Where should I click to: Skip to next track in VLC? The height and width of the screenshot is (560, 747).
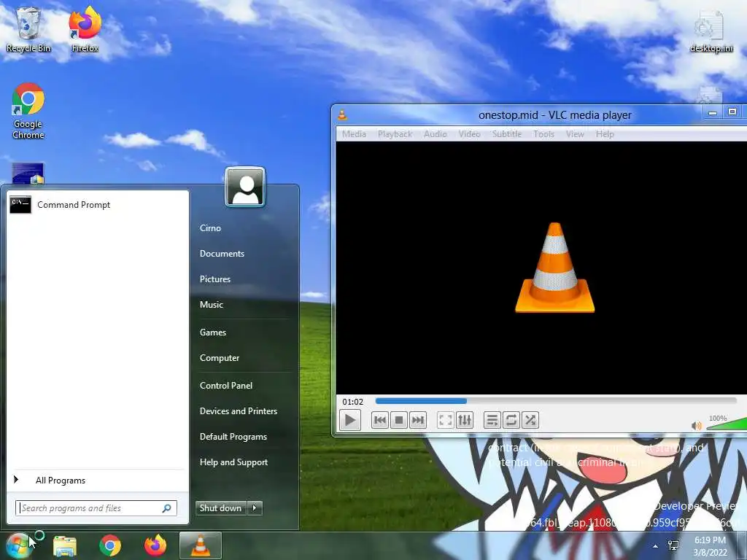point(418,420)
